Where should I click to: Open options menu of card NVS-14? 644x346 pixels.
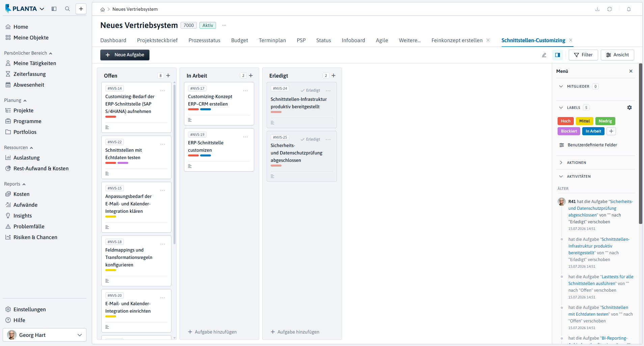click(x=163, y=91)
